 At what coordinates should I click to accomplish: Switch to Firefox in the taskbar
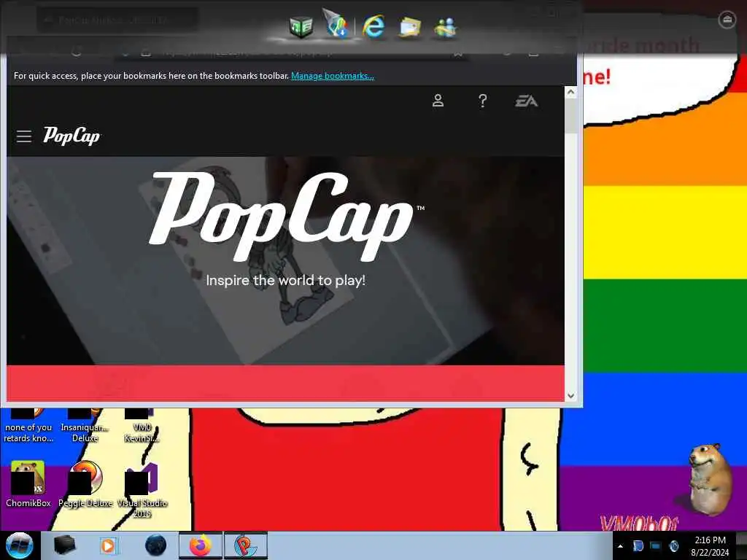(x=200, y=545)
